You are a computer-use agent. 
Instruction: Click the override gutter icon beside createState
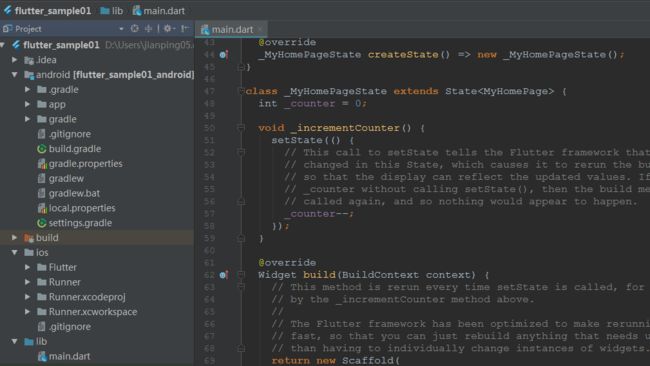point(223,55)
